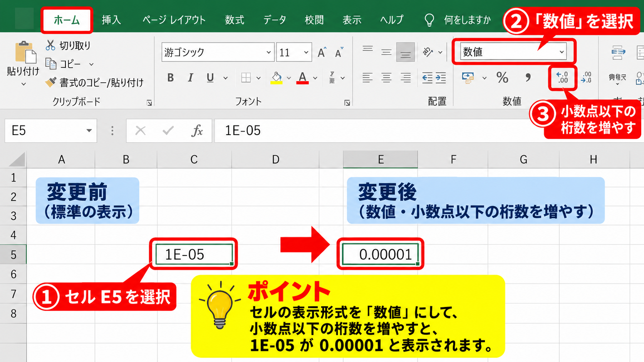This screenshot has height=362, width=644.
Task: Apply comma style
Action: pos(528,78)
